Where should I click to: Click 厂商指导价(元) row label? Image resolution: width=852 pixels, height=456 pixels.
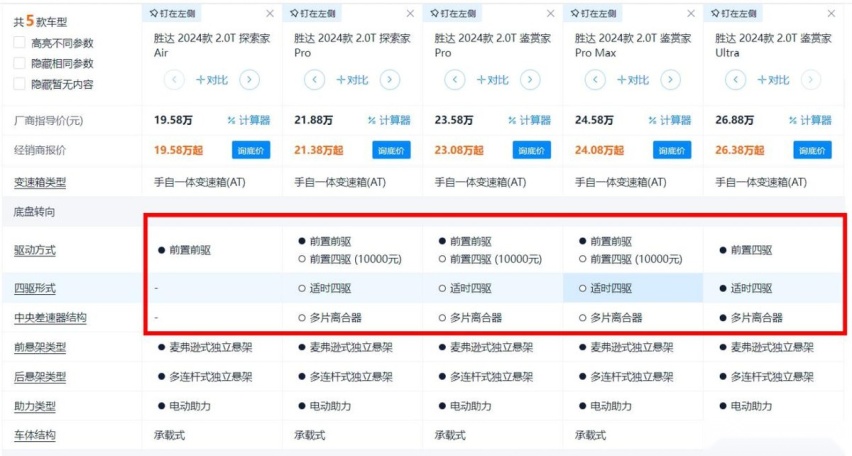[48, 121]
